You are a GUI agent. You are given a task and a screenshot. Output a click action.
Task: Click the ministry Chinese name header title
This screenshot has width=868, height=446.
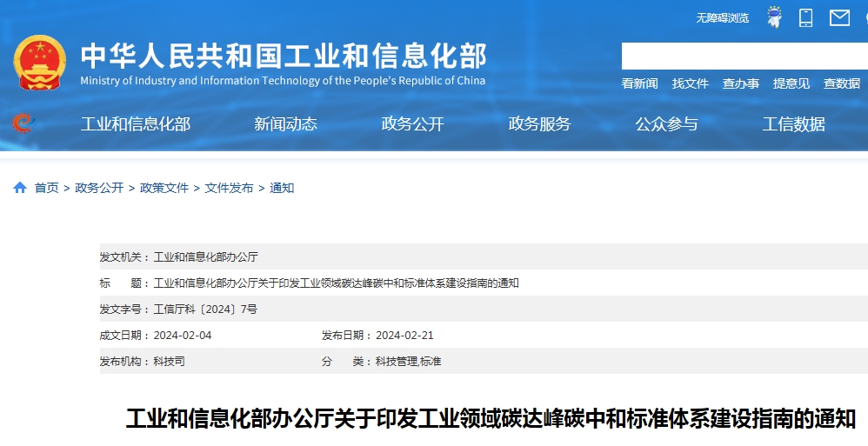(284, 56)
